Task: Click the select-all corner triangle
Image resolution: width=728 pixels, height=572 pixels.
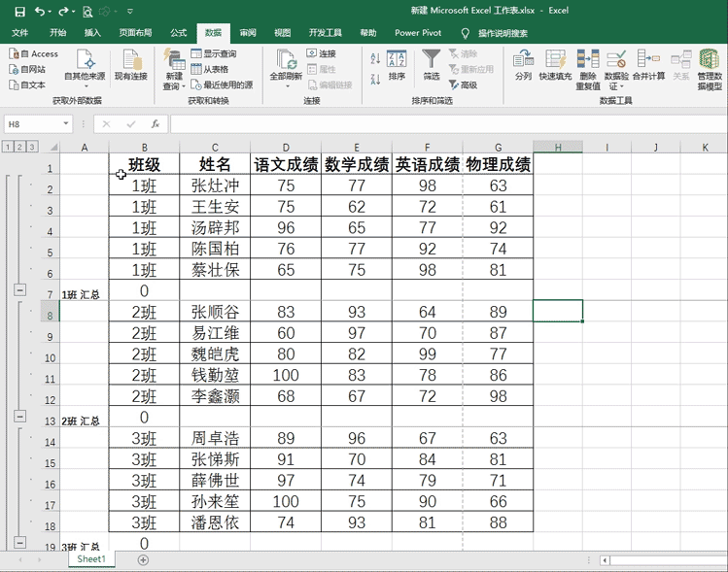Action: 53,147
